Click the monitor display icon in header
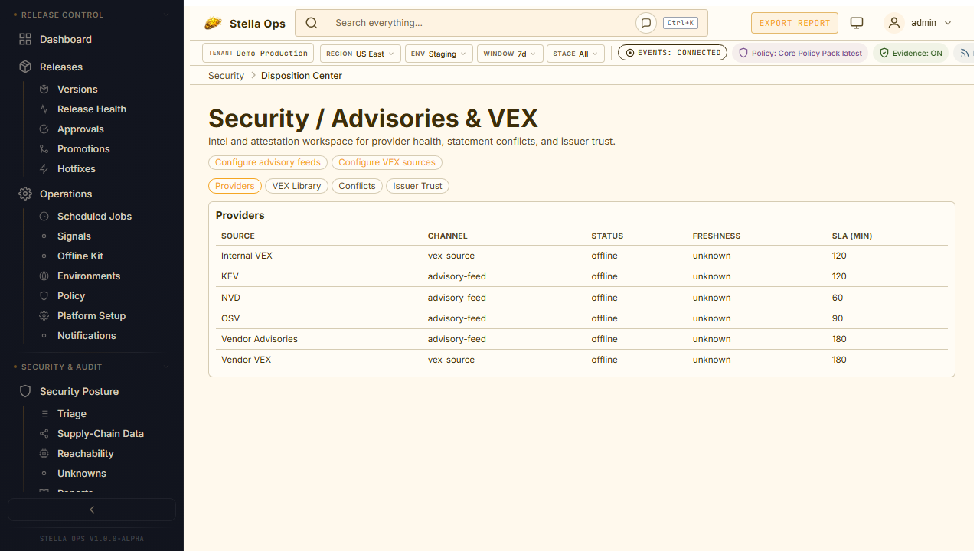This screenshot has height=551, width=980. click(857, 23)
